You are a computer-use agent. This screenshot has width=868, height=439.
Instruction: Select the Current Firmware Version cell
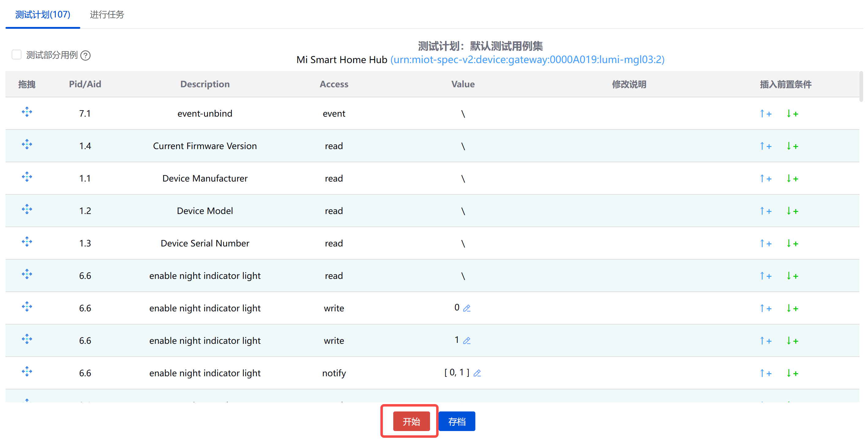pyautogui.click(x=205, y=146)
